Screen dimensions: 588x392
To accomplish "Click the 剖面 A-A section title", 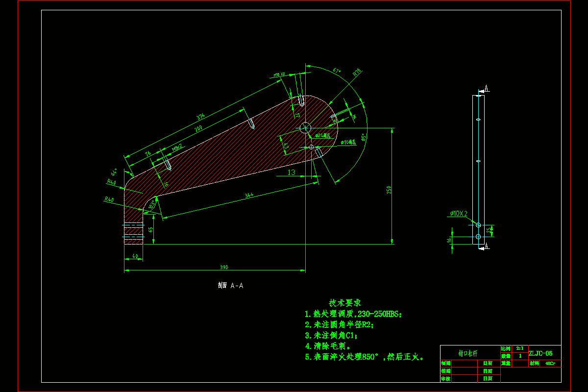I will [x=230, y=285].
